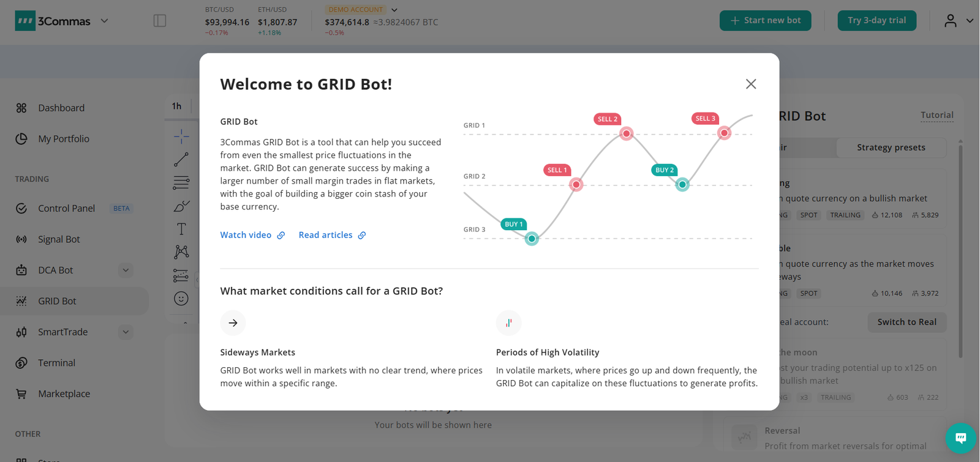Image resolution: width=980 pixels, height=462 pixels.
Task: Open the XABCD pattern tool
Action: click(x=181, y=252)
